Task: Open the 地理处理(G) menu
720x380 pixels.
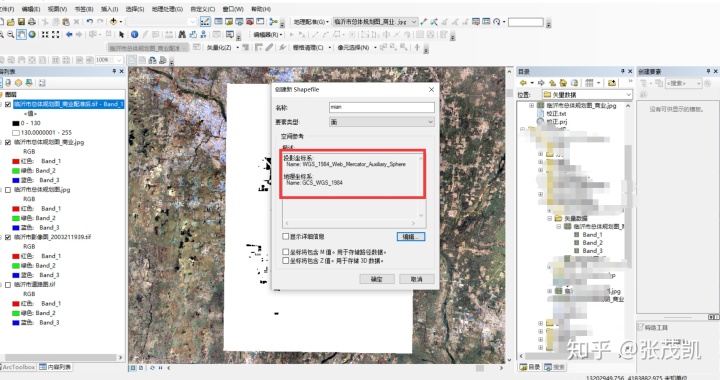Action: tap(167, 9)
